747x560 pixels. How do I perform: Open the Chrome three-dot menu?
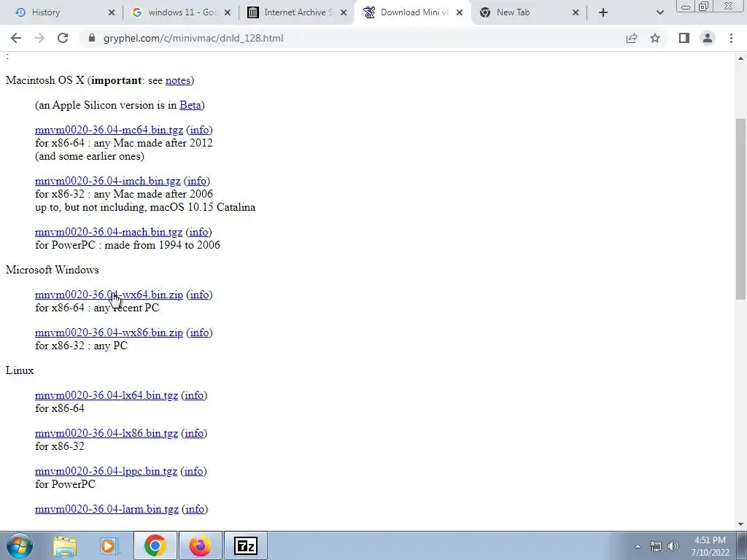pyautogui.click(x=731, y=38)
